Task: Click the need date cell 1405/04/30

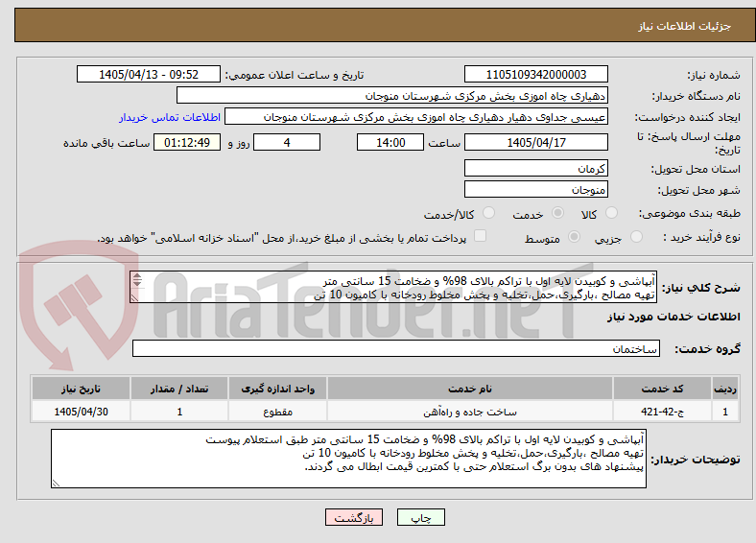Action: (81, 412)
